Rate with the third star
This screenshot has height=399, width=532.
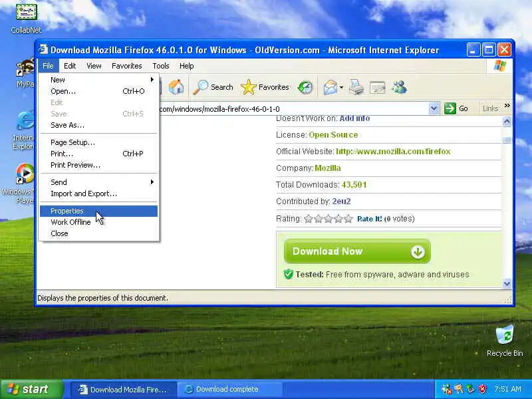(x=328, y=219)
